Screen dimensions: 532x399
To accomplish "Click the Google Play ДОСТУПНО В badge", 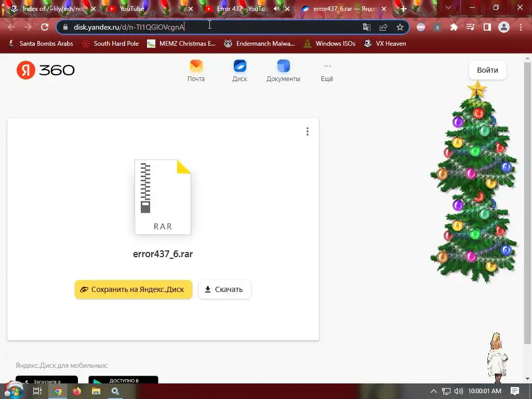I will (x=123, y=380).
